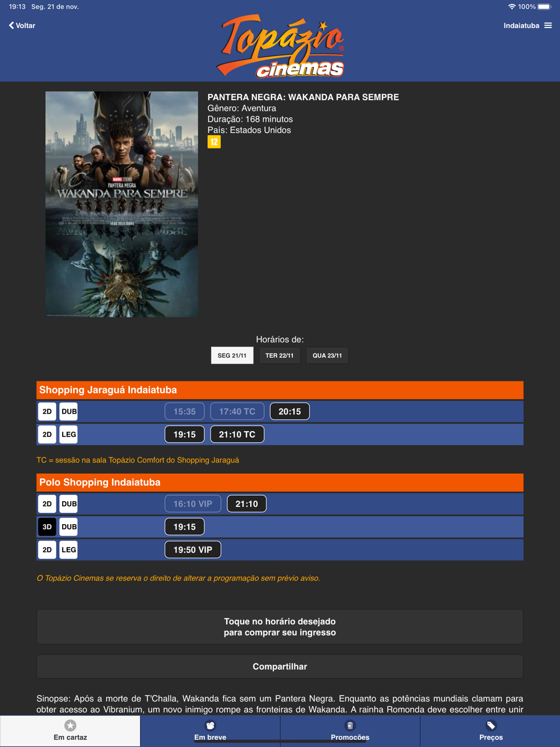The height and width of the screenshot is (747, 560).
Task: Tap the 17:40 TC session time
Action: (x=237, y=412)
